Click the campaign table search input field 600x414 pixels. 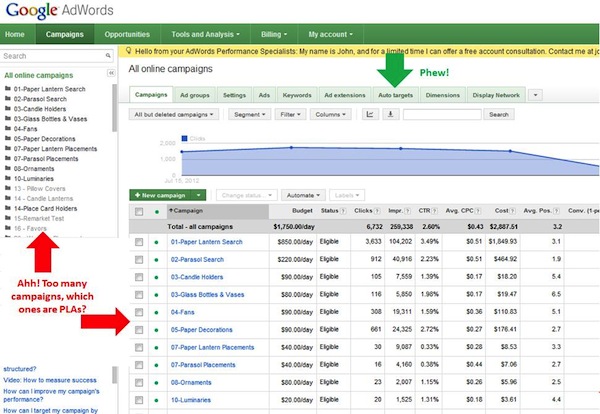[x=443, y=115]
